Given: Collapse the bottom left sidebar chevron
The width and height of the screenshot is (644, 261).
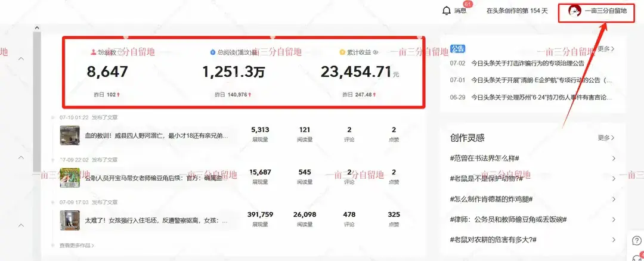Looking at the screenshot, I should 21,225.
